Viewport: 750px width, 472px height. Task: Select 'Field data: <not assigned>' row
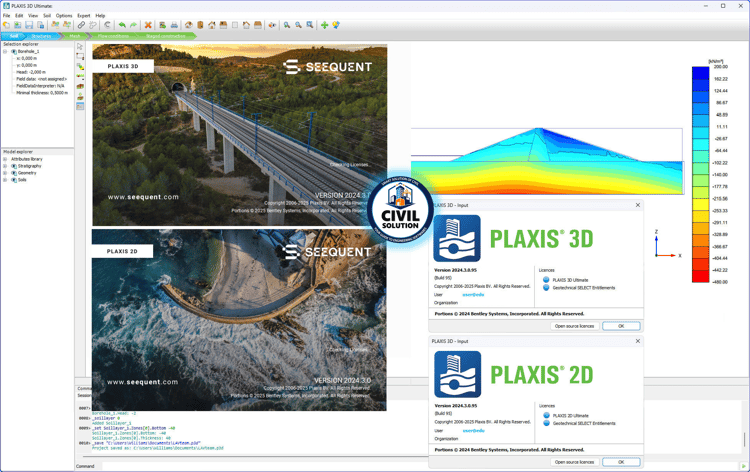[42, 79]
